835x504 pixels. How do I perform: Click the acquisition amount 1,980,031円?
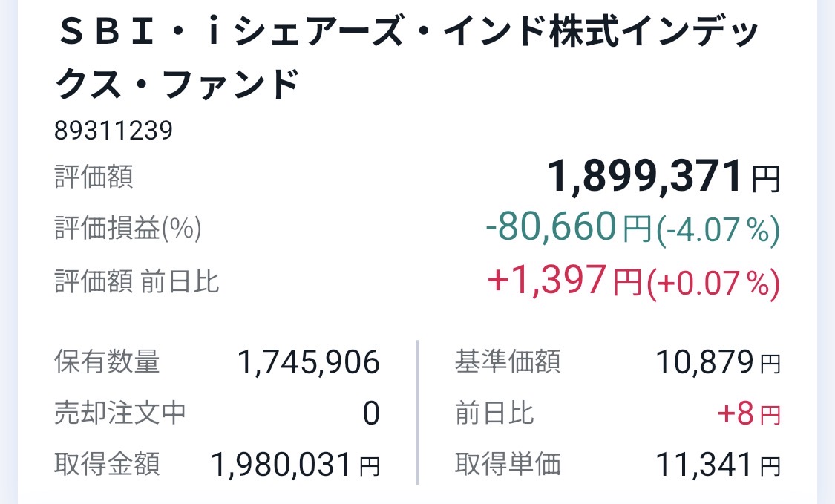point(295,465)
